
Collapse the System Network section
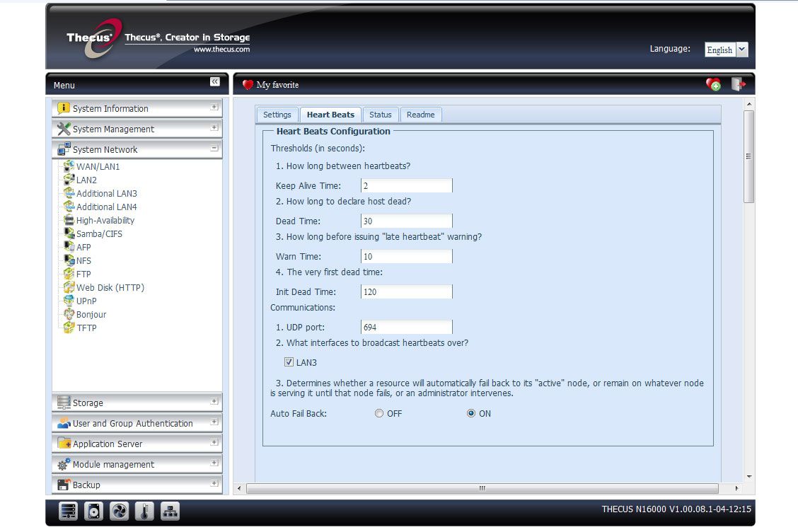point(214,148)
